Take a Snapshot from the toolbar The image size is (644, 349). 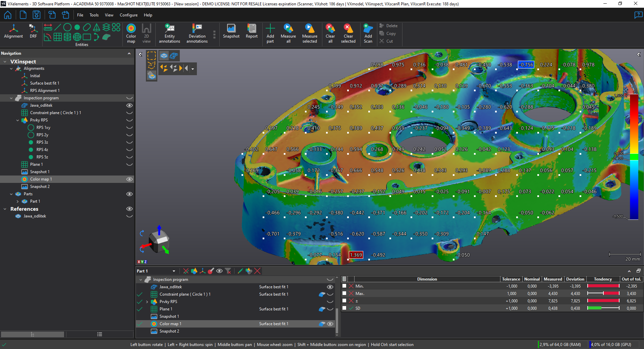tap(231, 31)
